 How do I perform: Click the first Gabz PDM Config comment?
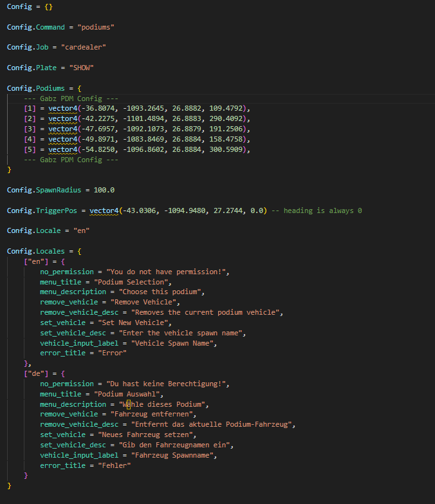[71, 98]
